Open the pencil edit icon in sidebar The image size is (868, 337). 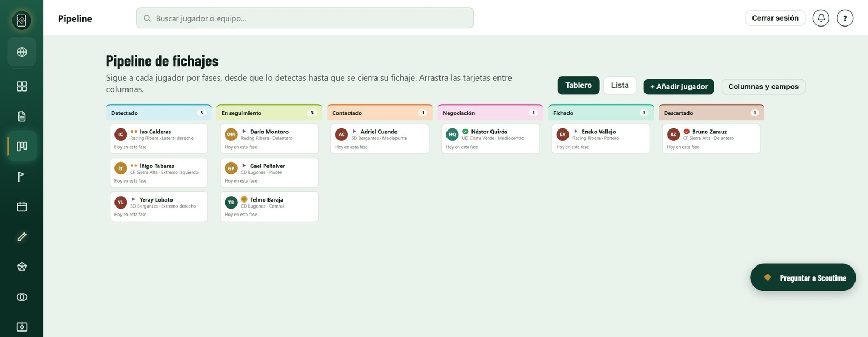tap(22, 237)
